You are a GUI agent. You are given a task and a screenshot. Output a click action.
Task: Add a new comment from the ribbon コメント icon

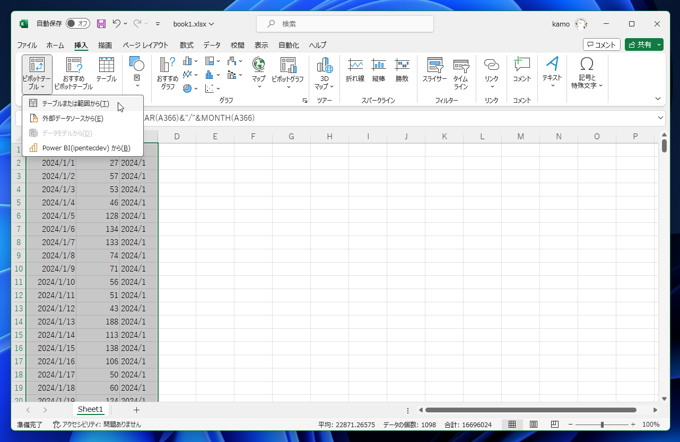(x=522, y=70)
